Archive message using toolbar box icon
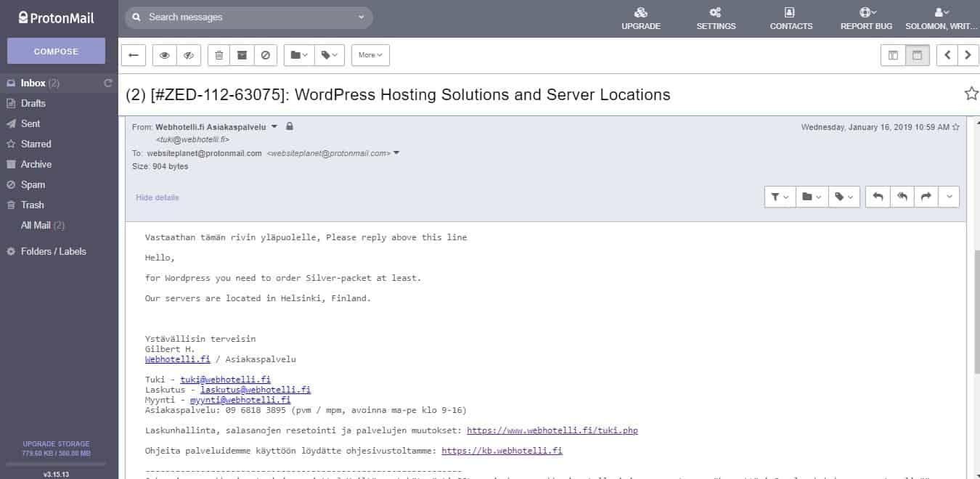This screenshot has width=980, height=479. [242, 55]
